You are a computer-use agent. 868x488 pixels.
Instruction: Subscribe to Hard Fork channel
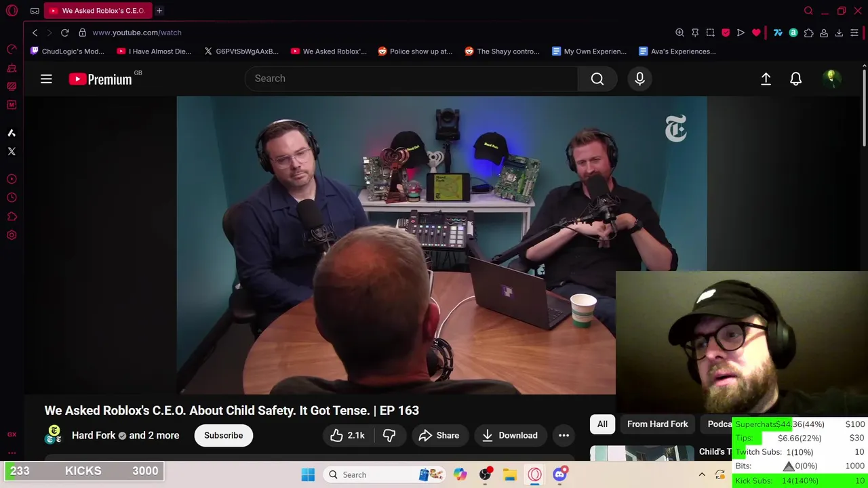tap(224, 436)
